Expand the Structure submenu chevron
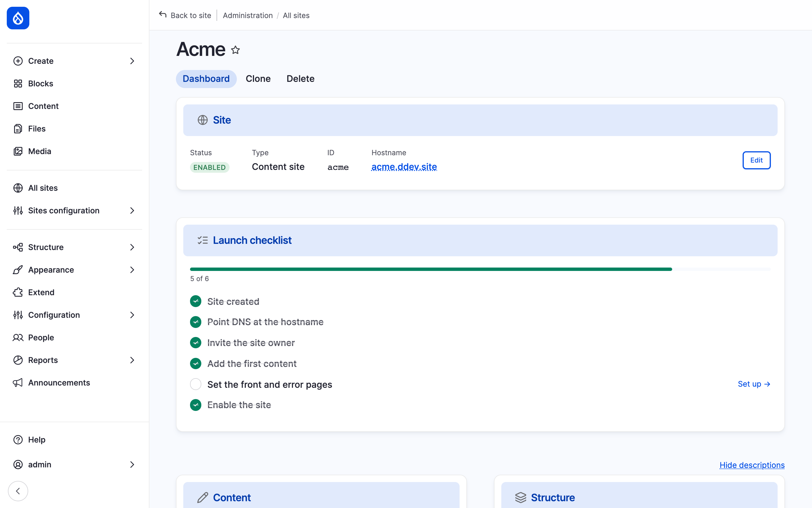The width and height of the screenshot is (812, 508). [x=132, y=247]
